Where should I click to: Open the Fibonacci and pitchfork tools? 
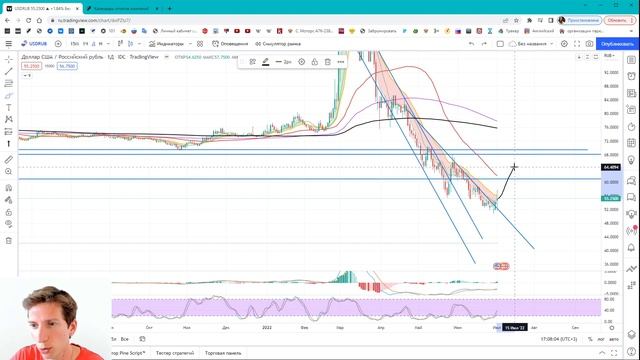click(9, 83)
